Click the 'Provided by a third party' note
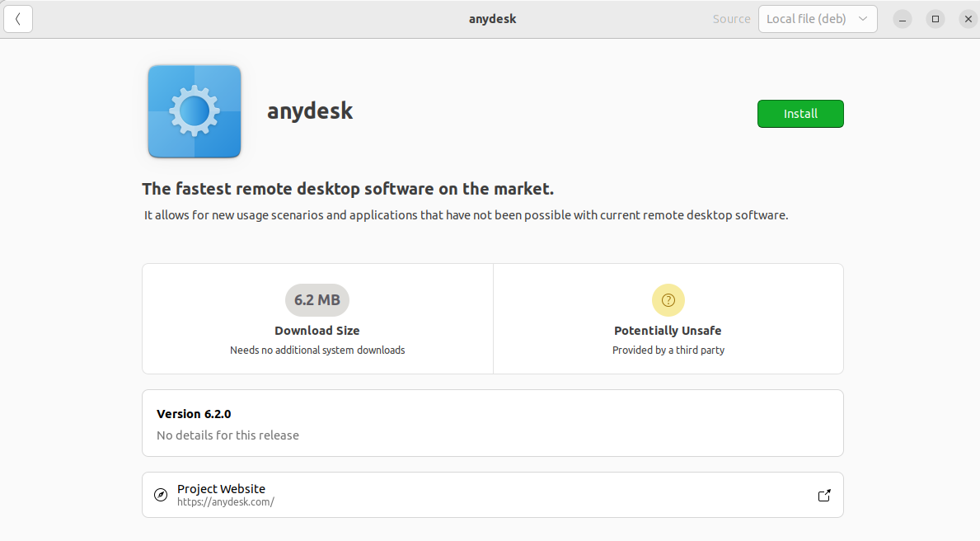Screen dimensions: 980x541 668,350
